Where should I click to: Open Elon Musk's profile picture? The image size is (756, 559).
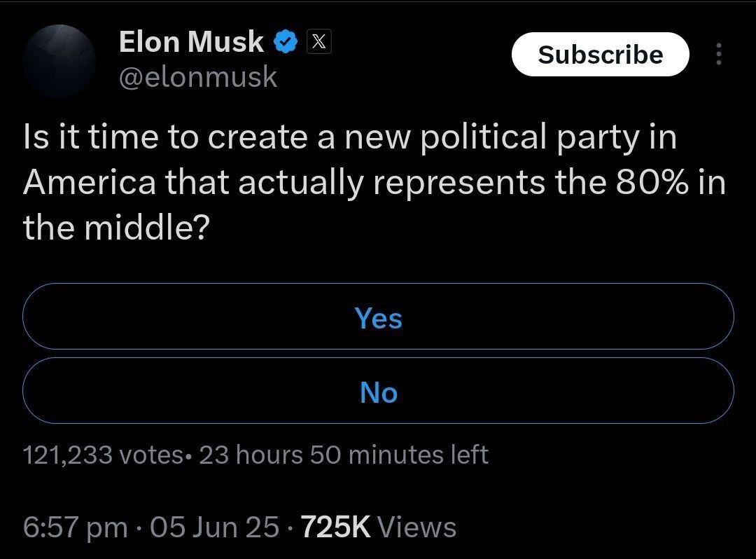click(59, 60)
